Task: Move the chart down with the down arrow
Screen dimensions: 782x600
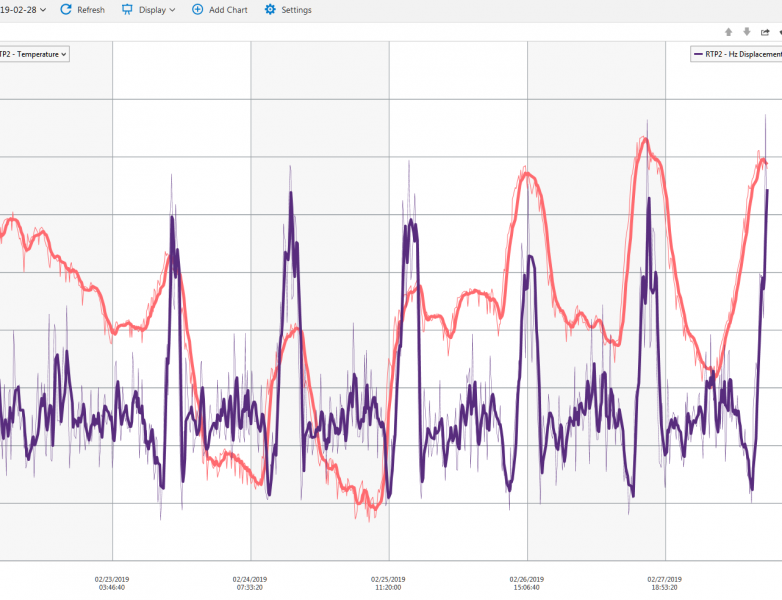Action: pos(746,32)
